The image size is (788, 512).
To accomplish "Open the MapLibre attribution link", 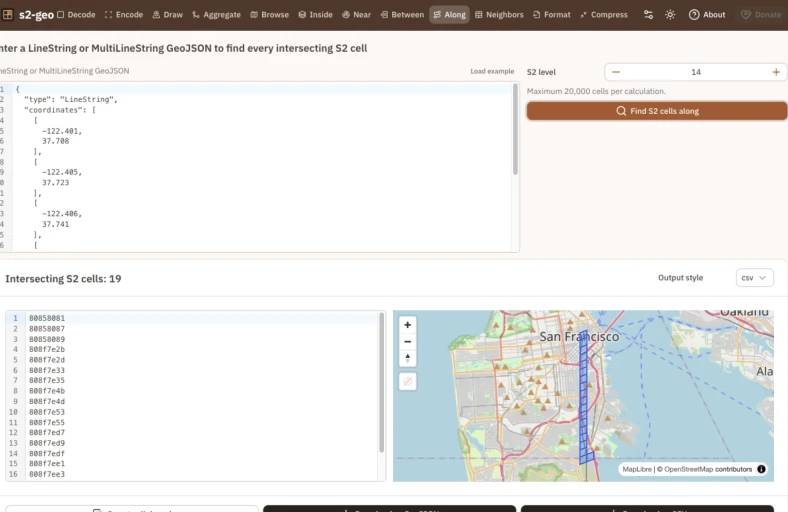I will click(x=637, y=469).
